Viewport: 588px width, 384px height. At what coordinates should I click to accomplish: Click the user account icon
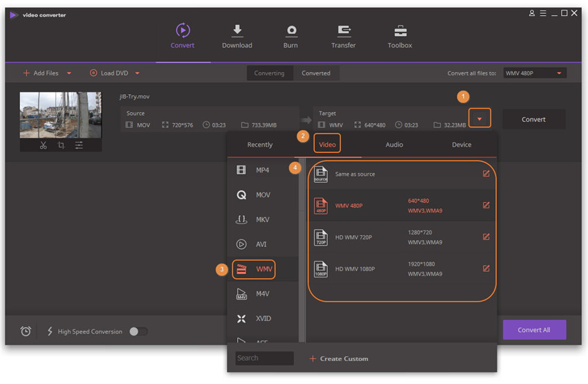click(x=532, y=13)
